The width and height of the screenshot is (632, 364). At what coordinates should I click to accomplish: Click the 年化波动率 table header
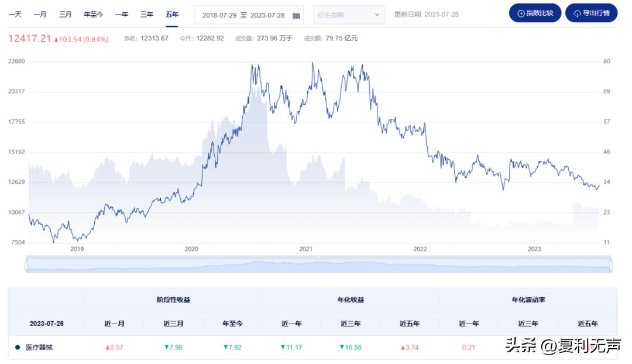(528, 300)
